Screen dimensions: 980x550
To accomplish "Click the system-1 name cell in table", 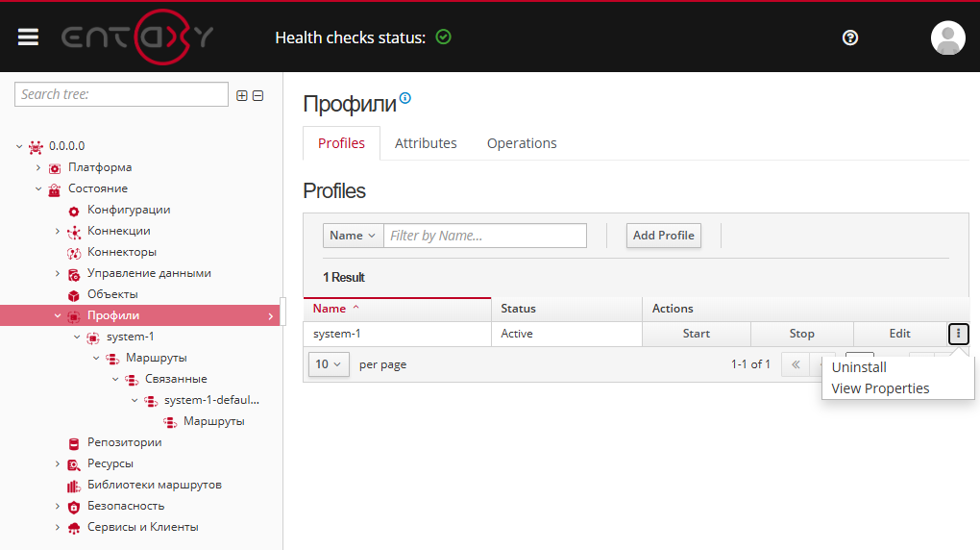I will coord(398,334).
